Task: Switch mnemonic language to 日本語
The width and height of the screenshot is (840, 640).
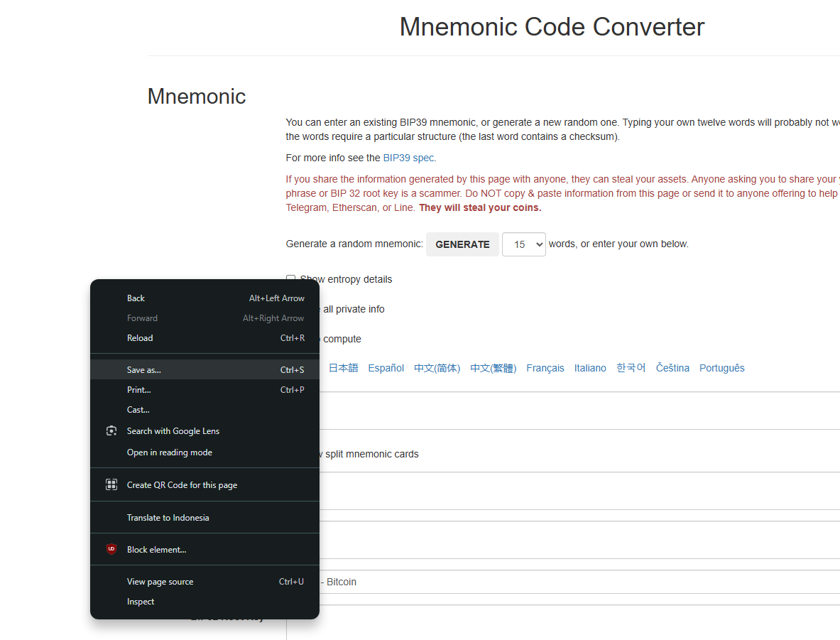Action: 343,368
